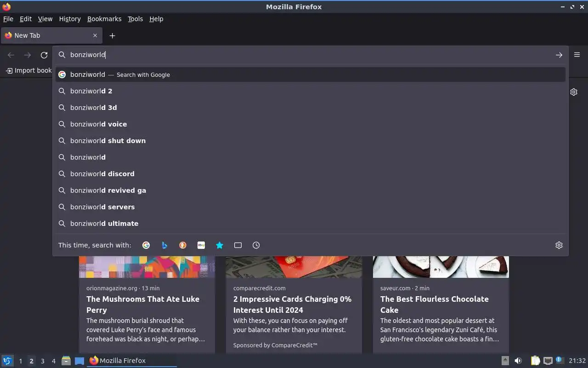Select suggestion 'bonziworld shut down'
Screen dimensions: 588x368
tap(311, 141)
